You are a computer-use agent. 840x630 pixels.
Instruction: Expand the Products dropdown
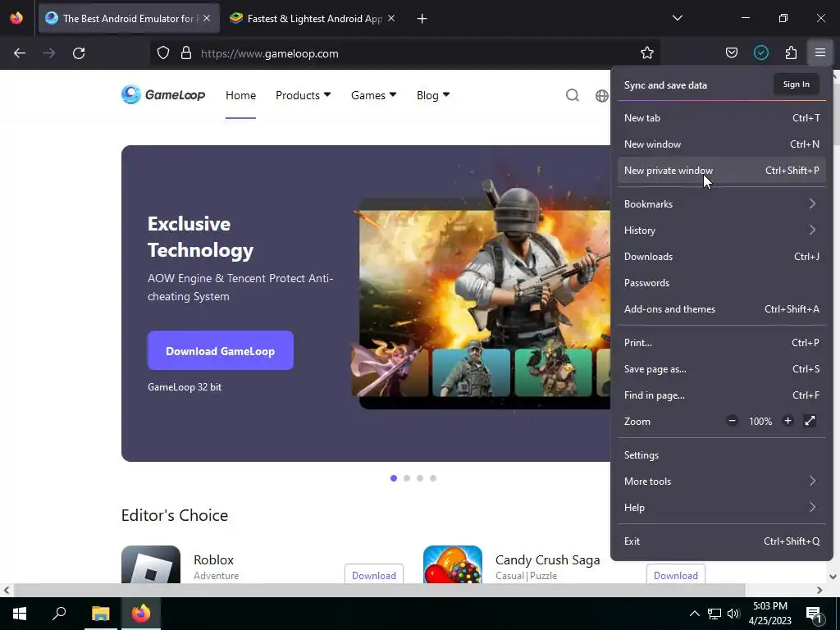click(x=304, y=95)
